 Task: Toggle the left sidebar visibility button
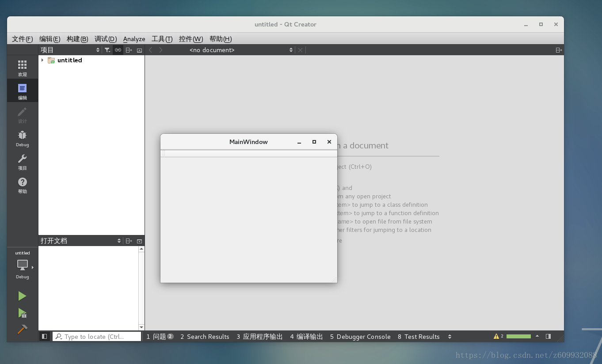[x=44, y=336]
